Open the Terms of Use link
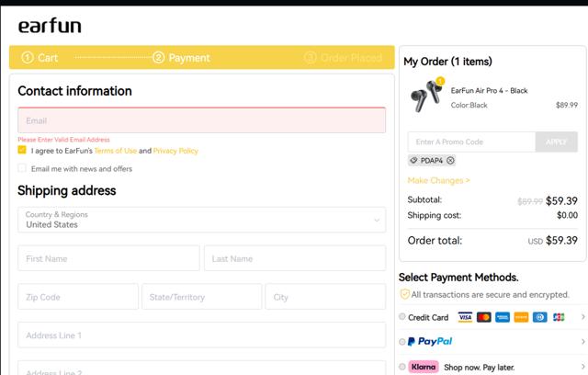This screenshot has width=588, height=375. (x=116, y=151)
